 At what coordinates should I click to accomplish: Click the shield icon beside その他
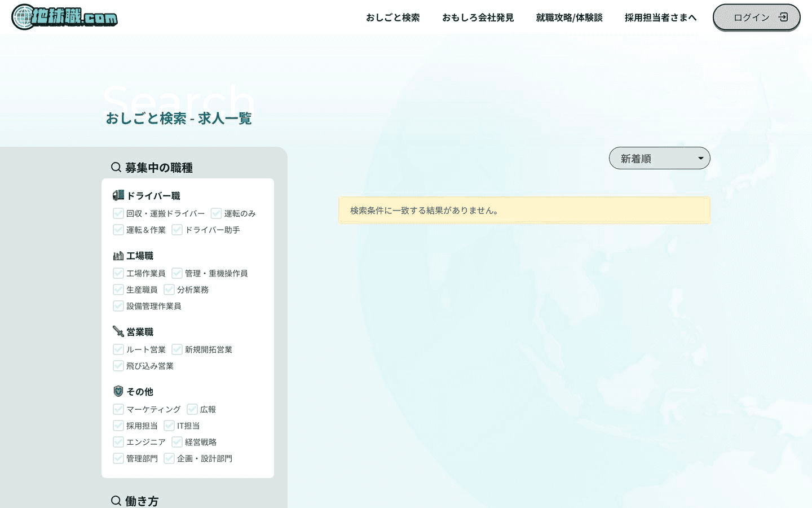point(118,391)
